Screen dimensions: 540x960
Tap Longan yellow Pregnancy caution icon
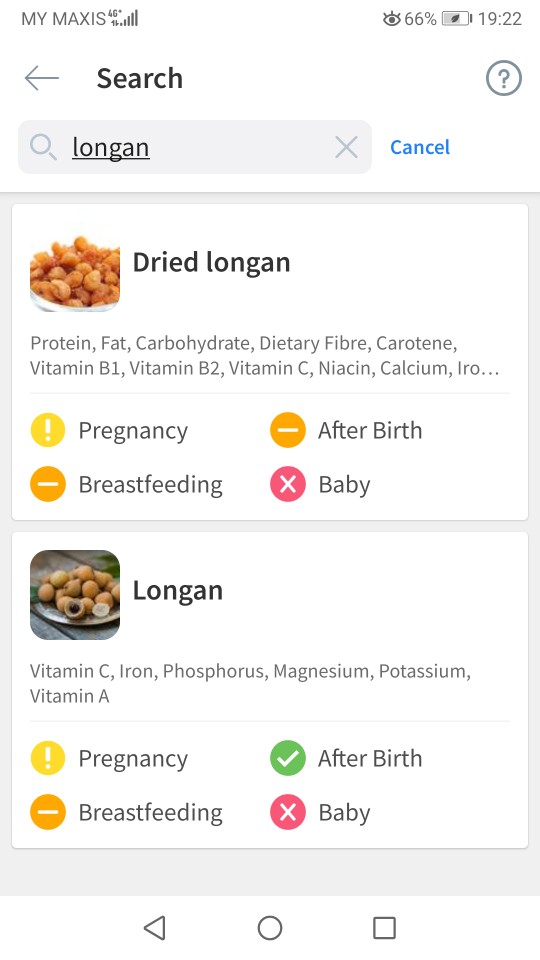pos(48,758)
